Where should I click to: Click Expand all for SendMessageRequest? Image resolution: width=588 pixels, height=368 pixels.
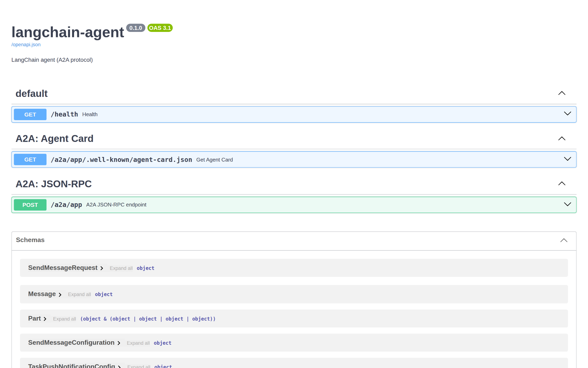click(121, 268)
